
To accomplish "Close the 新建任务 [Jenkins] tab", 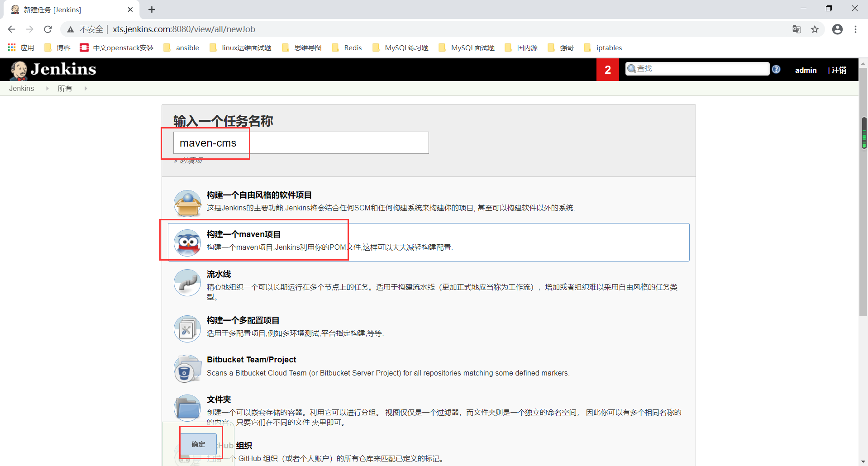I will pyautogui.click(x=130, y=10).
